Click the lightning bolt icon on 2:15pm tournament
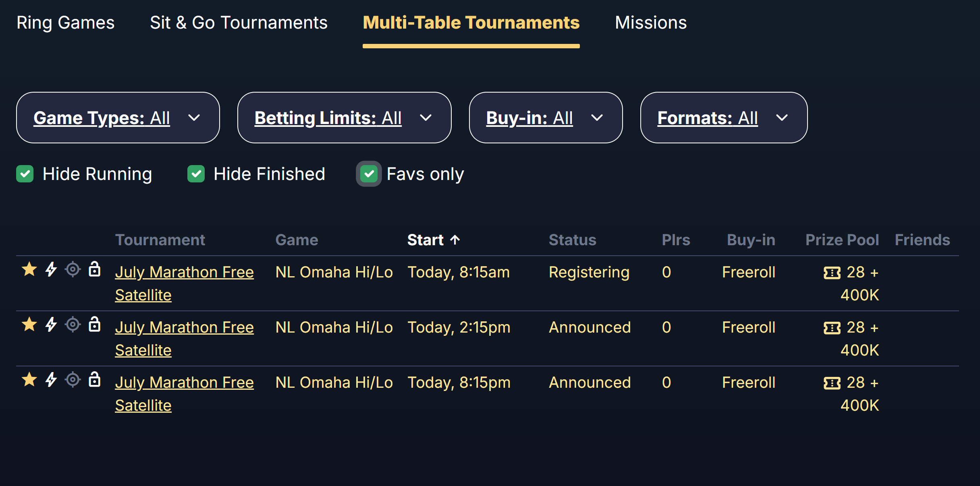 coord(51,325)
